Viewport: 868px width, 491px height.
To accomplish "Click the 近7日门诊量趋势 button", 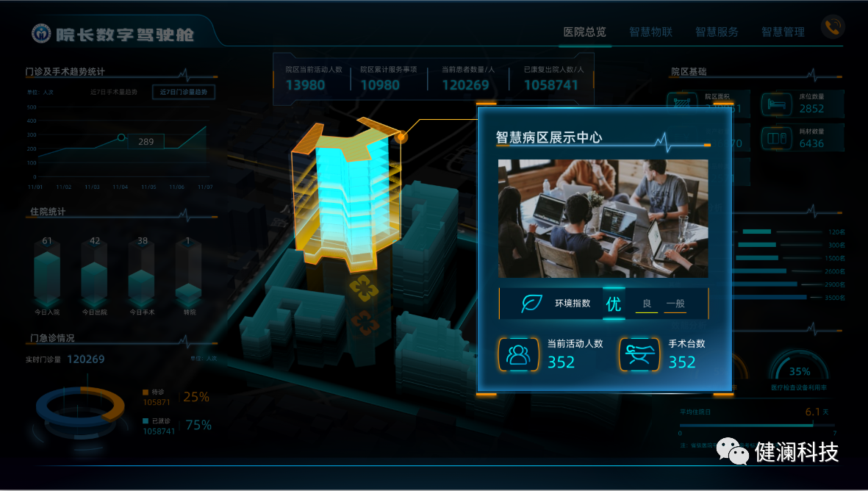I will (x=183, y=92).
